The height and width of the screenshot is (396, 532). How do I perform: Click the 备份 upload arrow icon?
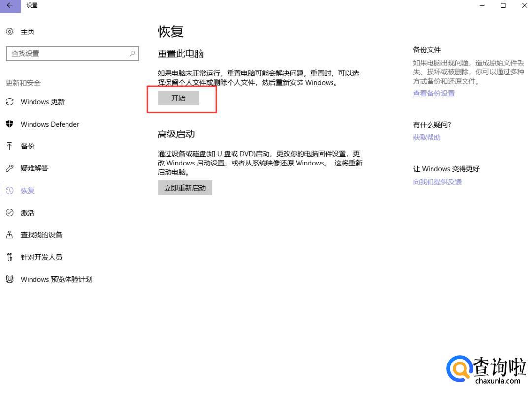click(9, 146)
